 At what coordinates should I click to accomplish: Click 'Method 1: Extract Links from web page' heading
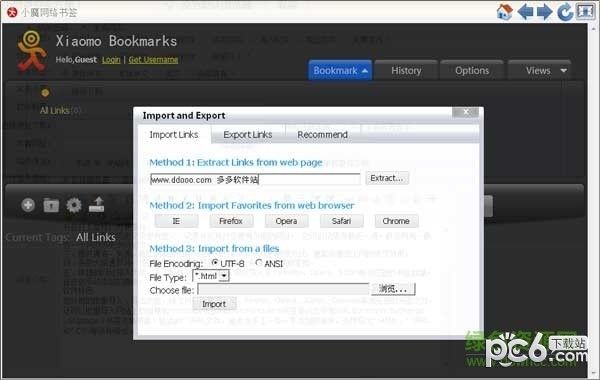(x=236, y=162)
